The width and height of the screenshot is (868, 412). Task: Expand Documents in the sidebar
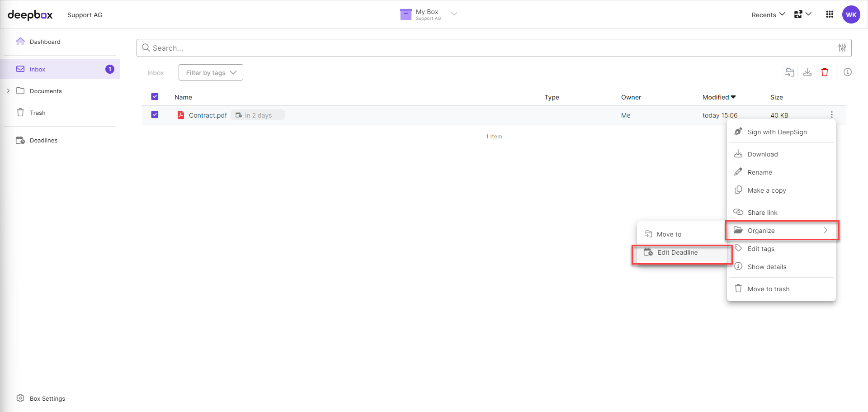8,90
